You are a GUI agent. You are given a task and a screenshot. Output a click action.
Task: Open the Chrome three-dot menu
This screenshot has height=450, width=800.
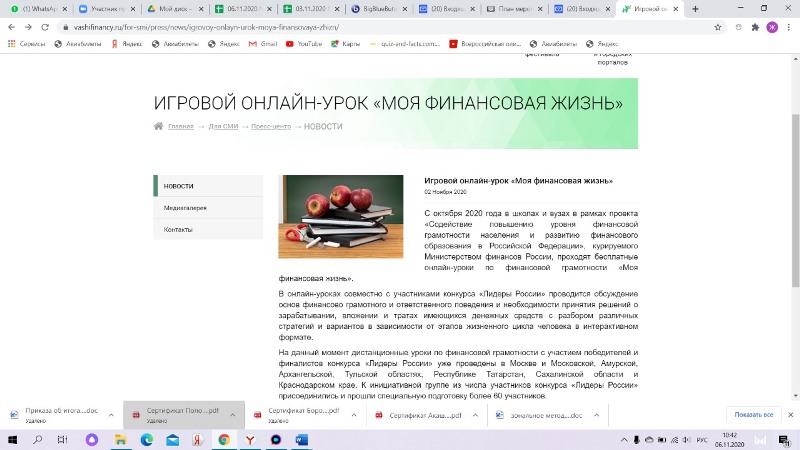(789, 28)
